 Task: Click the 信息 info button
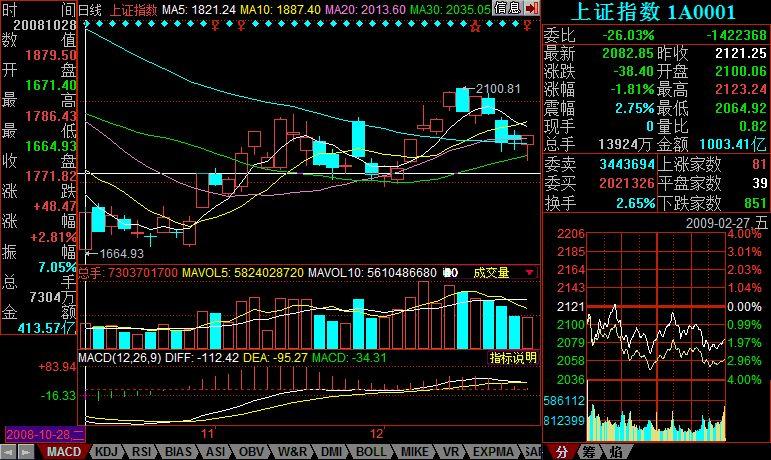[507, 8]
